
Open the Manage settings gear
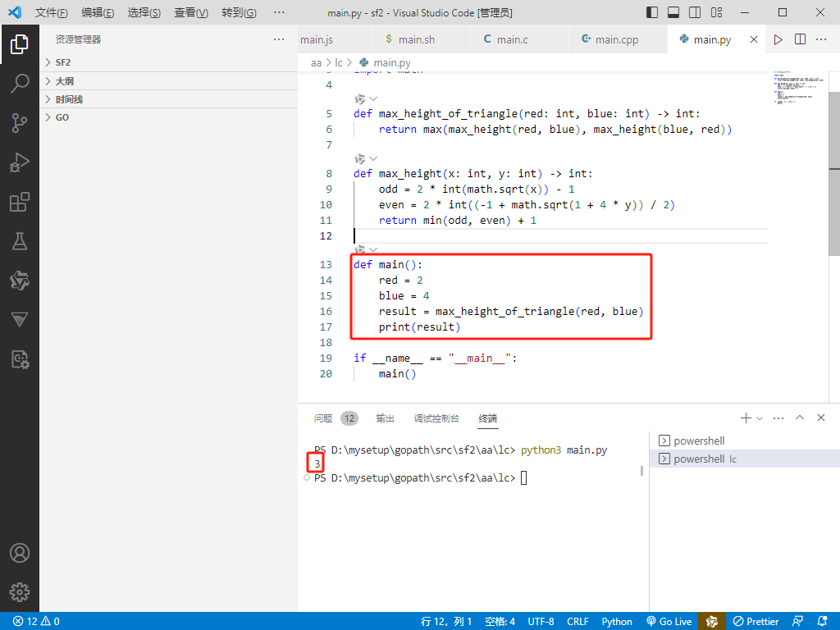tap(20, 592)
